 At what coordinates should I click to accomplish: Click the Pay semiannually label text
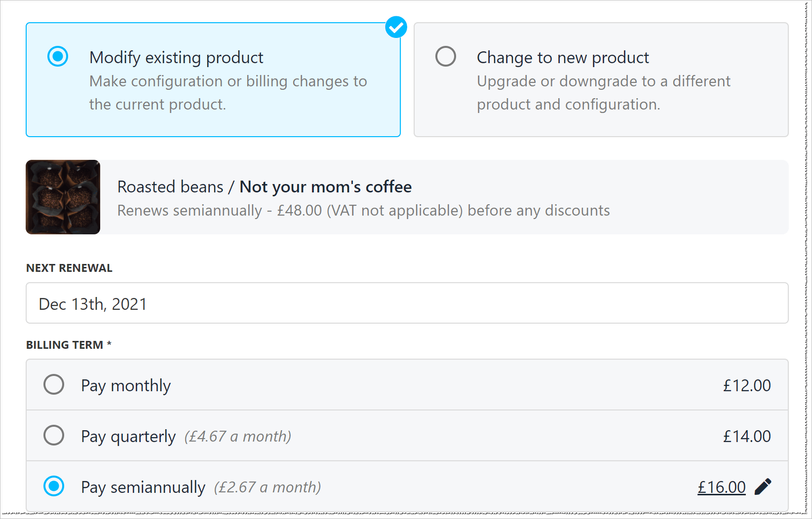pos(143,487)
